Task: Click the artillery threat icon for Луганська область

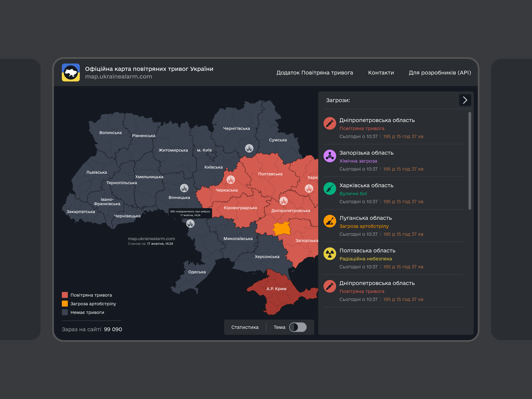Action: coord(330,221)
